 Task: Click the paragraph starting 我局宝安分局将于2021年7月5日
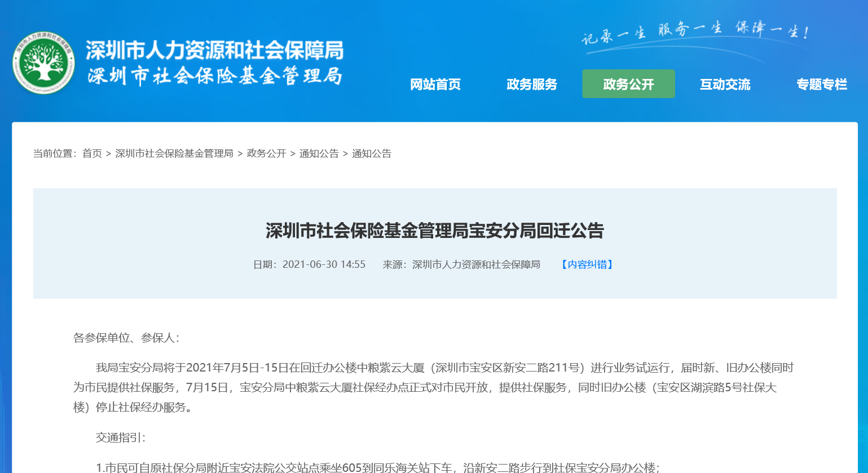coord(433,387)
